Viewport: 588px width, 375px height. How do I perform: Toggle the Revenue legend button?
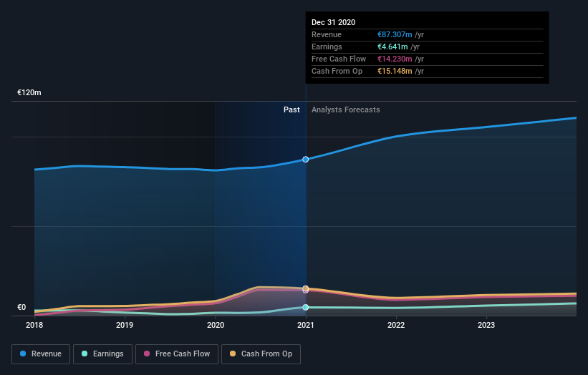tap(41, 354)
